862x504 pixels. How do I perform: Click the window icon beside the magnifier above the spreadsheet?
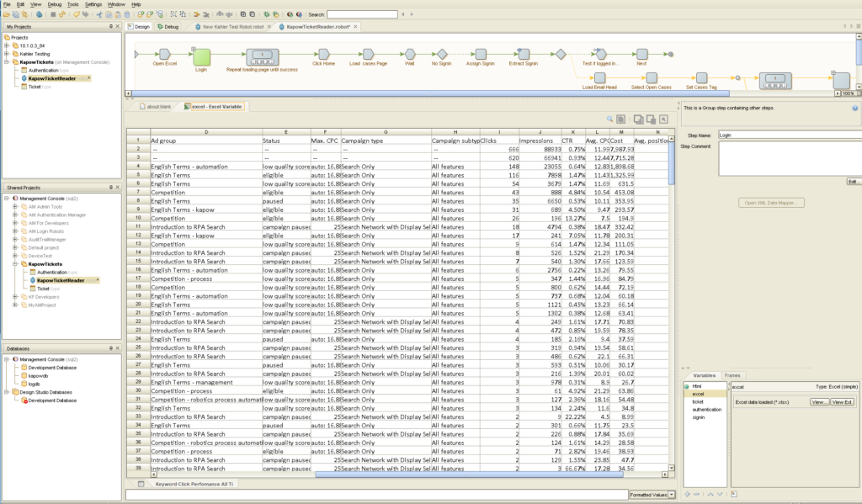tap(620, 119)
